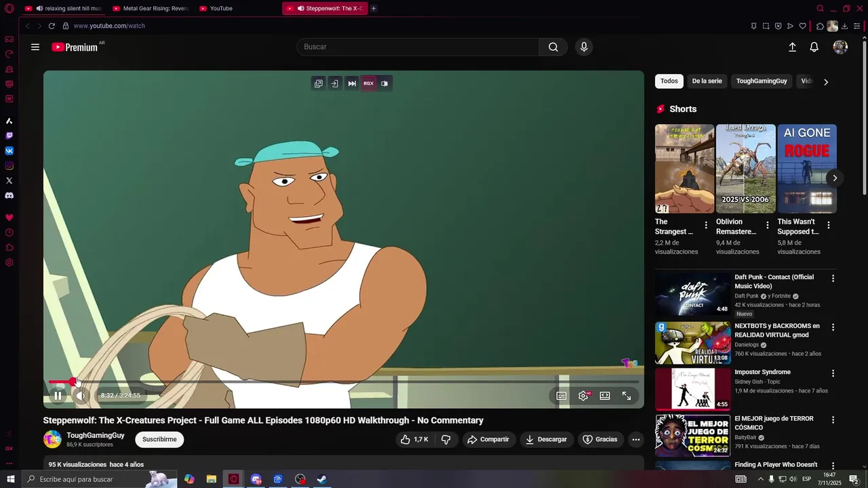Open YouTube notifications bell
Screen dimensions: 868x488
[814, 47]
